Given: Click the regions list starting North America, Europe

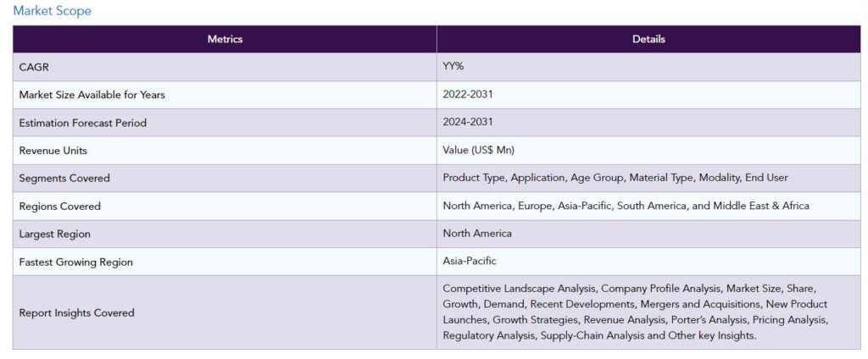Looking at the screenshot, I should tap(626, 206).
